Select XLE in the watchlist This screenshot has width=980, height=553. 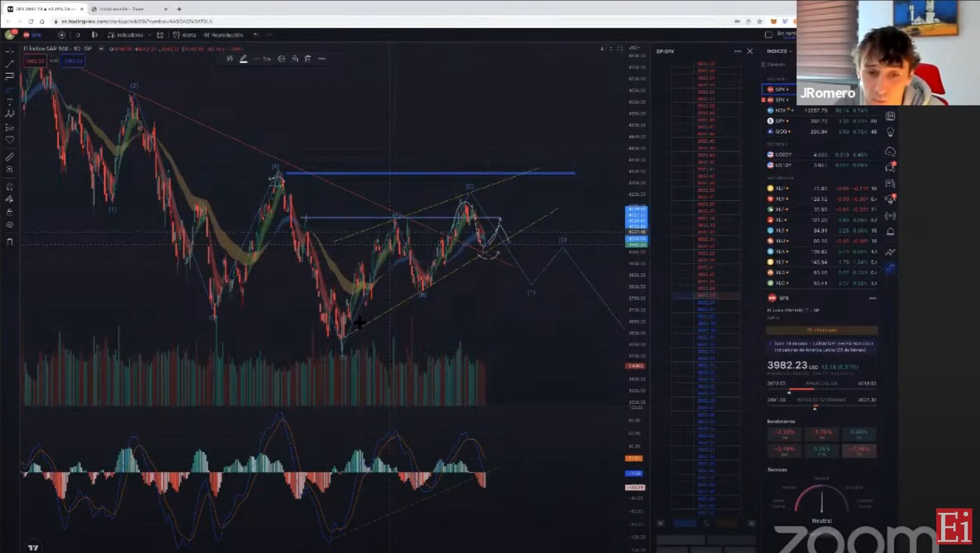click(x=821, y=231)
